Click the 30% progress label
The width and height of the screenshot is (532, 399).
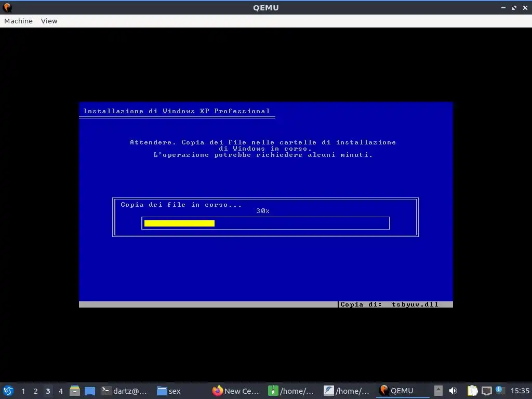coord(263,211)
